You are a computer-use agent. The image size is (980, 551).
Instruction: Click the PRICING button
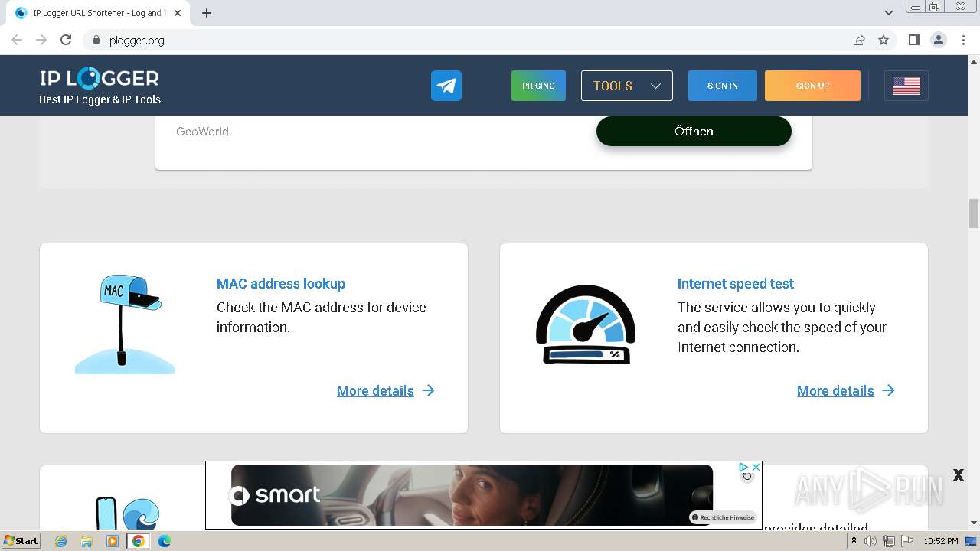pos(538,86)
